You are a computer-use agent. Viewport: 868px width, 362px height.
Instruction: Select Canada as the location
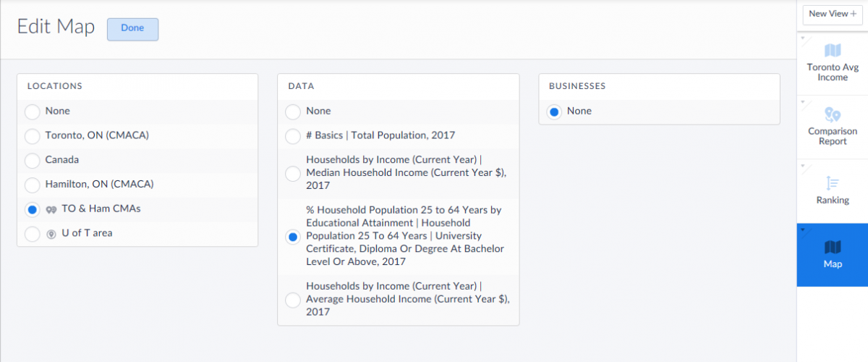coord(33,160)
